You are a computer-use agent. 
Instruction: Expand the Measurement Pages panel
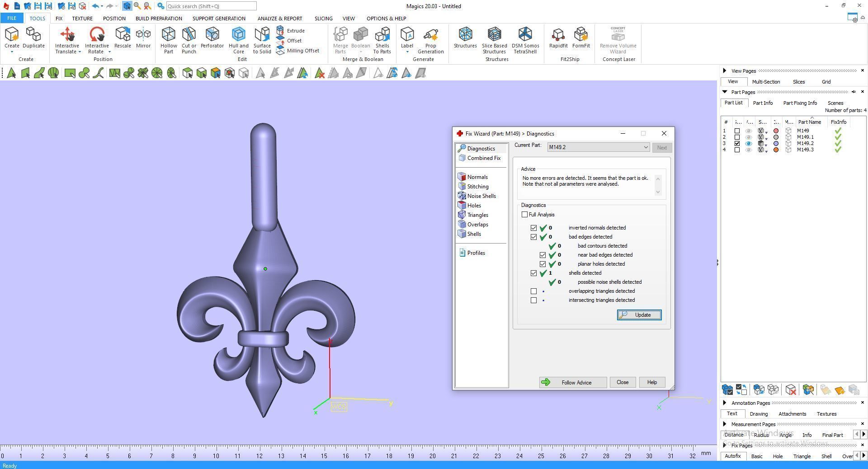(x=725, y=424)
